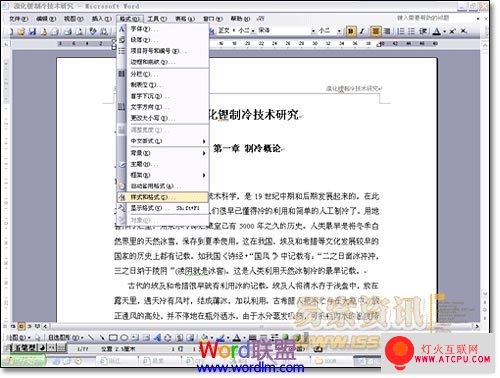Select the Rectangle shape drawing tool
Screen dimensions: 500x378
113,338
